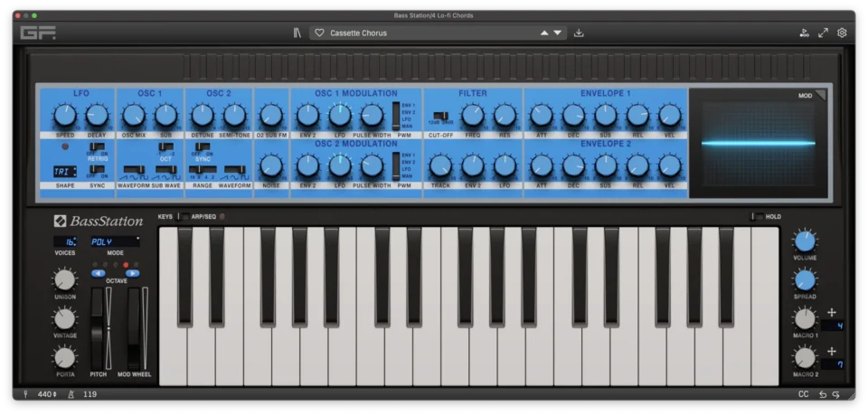Click the Spread knob
Image resolution: width=868 pixels, height=415 pixels.
805,280
